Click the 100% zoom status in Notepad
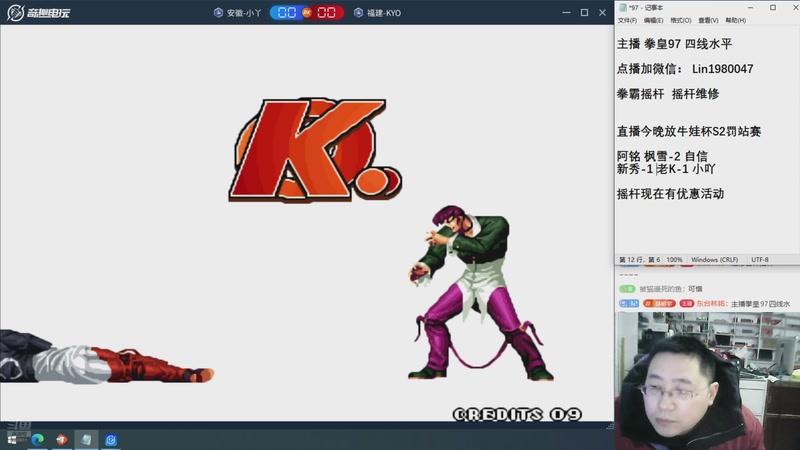 pyautogui.click(x=674, y=260)
